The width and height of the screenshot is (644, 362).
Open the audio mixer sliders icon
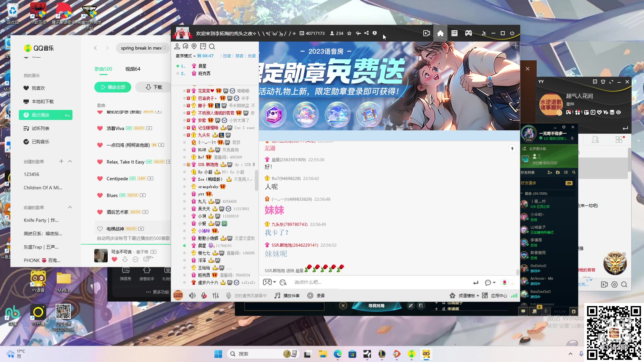tap(216, 296)
